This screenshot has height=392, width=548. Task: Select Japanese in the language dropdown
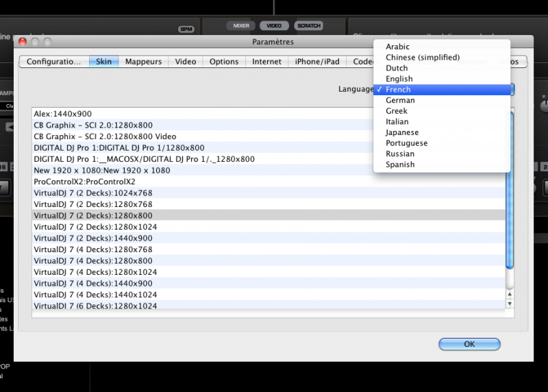(x=402, y=132)
